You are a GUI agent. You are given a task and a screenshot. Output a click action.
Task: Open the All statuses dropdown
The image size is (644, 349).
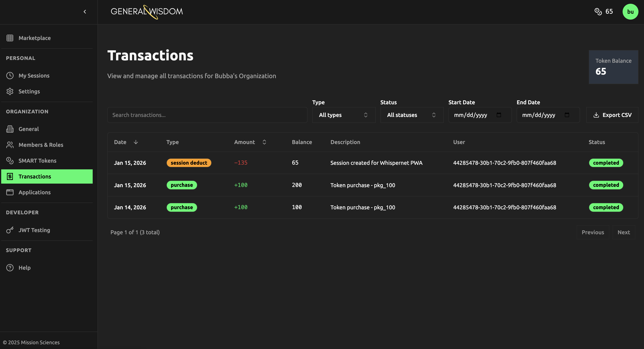(x=412, y=115)
